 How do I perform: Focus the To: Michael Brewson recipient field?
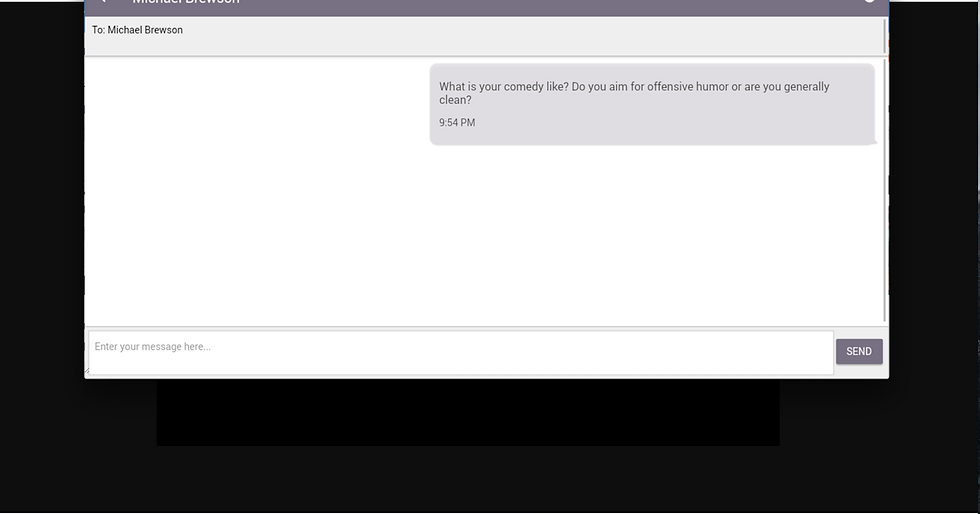click(x=484, y=36)
